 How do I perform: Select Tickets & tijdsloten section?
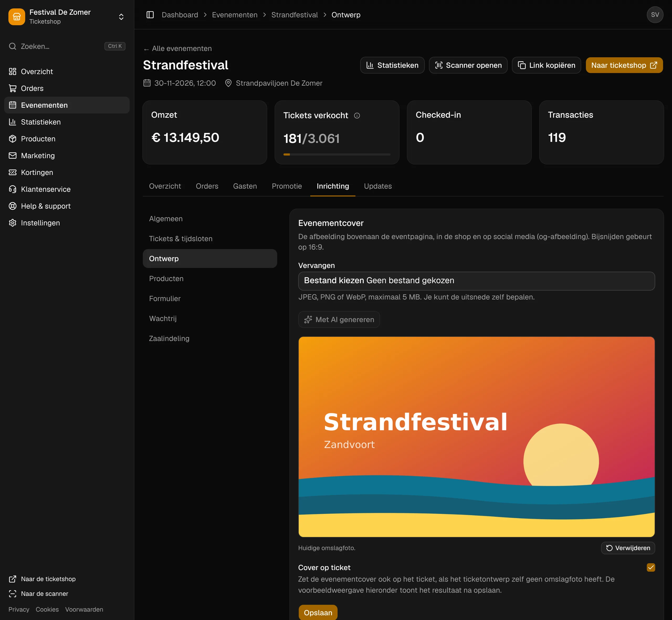pos(210,239)
